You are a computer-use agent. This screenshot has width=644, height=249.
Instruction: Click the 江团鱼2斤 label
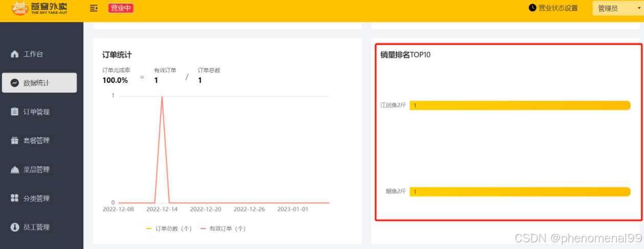[x=393, y=105]
